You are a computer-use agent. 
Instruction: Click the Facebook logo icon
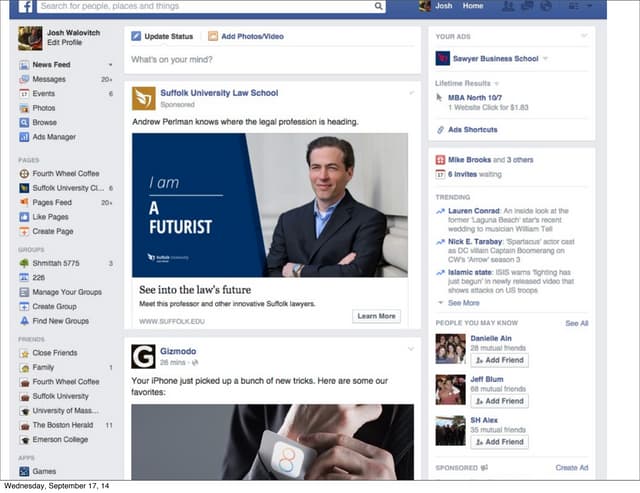pos(25,6)
